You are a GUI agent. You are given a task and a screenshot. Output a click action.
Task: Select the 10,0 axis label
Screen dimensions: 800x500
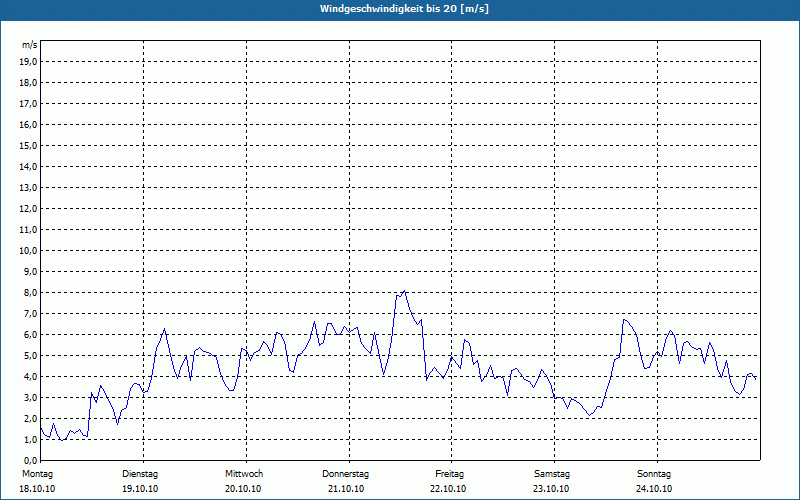pos(29,251)
